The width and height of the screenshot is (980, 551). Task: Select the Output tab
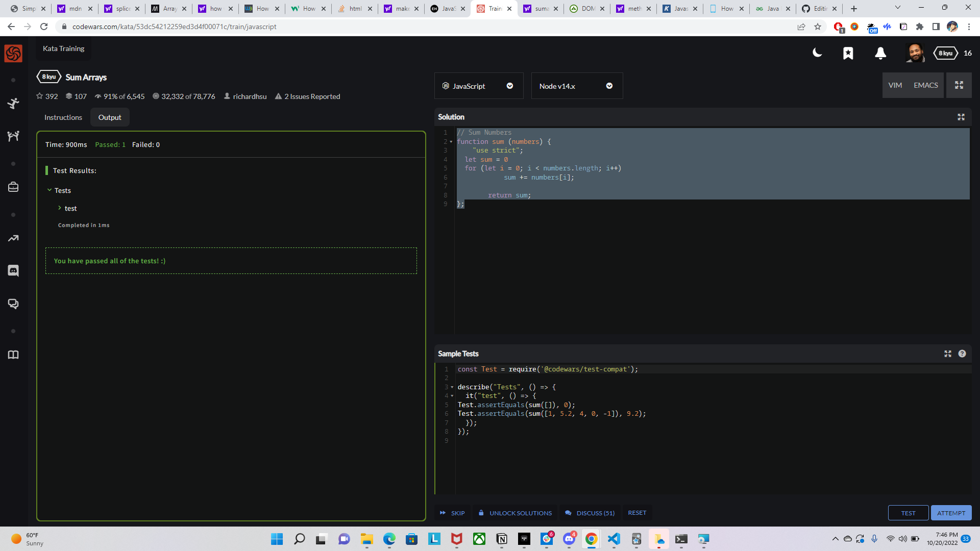pos(110,117)
